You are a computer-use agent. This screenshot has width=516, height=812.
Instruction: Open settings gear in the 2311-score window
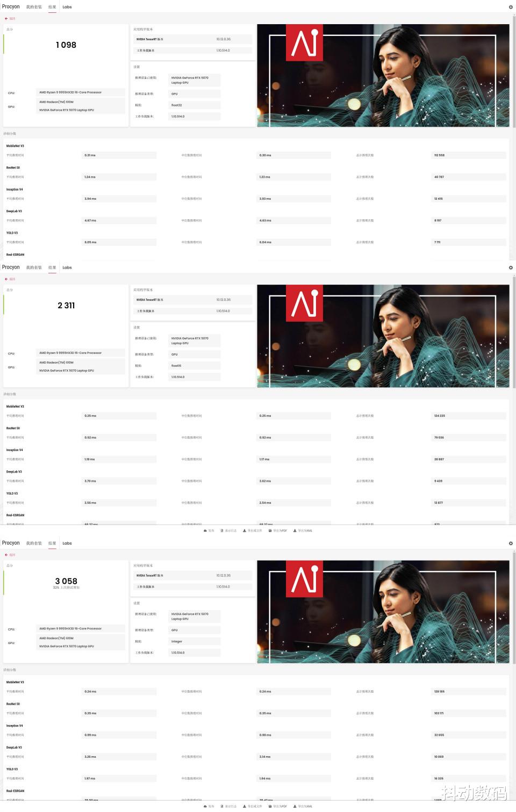tap(511, 267)
